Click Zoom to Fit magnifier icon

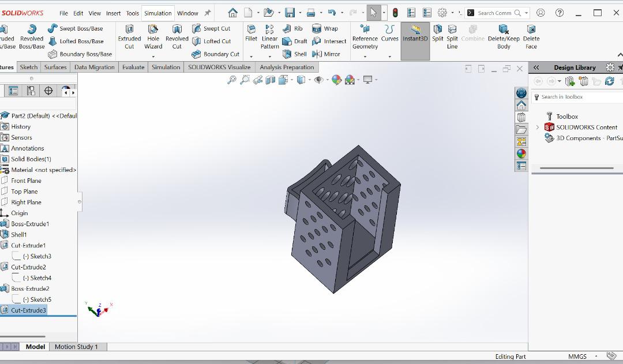pyautogui.click(x=232, y=80)
